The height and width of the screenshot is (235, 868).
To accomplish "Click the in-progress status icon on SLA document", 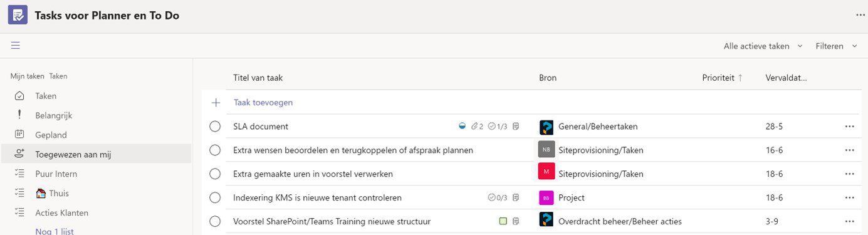I will point(463,126).
